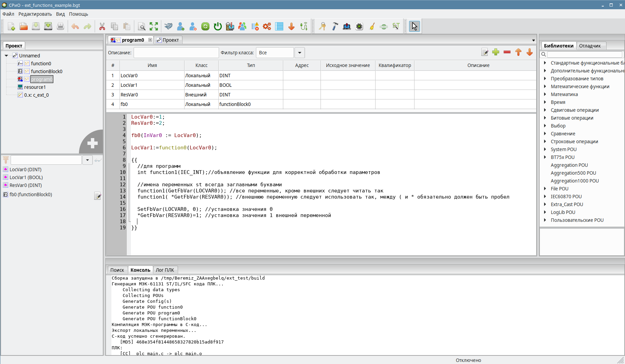Click the broom clean icon
The width and height of the screenshot is (625, 364).
(372, 26)
